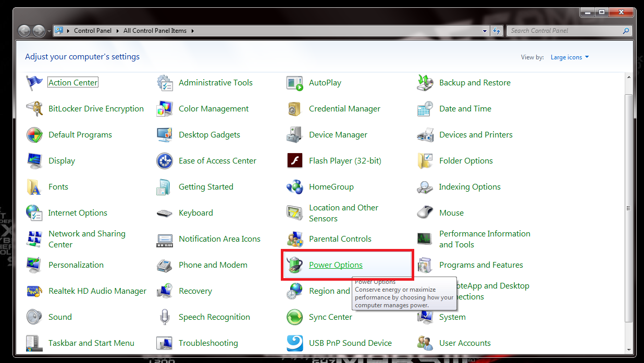The height and width of the screenshot is (363, 644).
Task: Open the Troubleshooting link
Action: (x=208, y=343)
